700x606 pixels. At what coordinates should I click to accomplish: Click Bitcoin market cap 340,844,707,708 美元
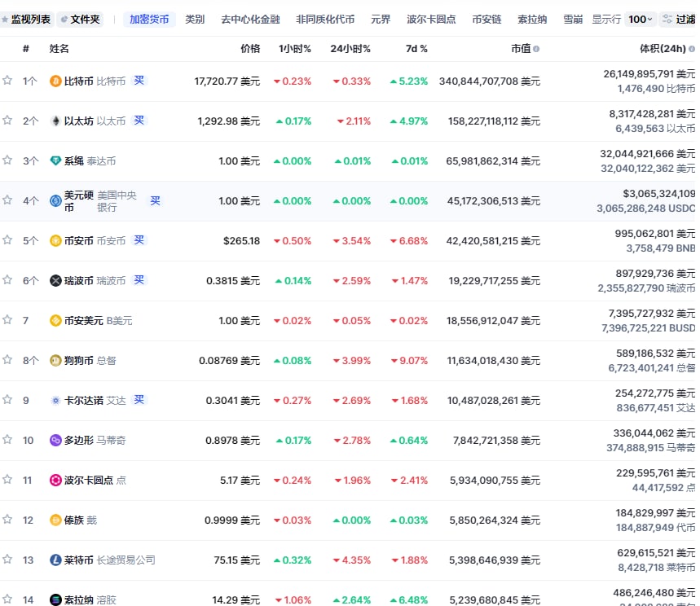tap(489, 81)
